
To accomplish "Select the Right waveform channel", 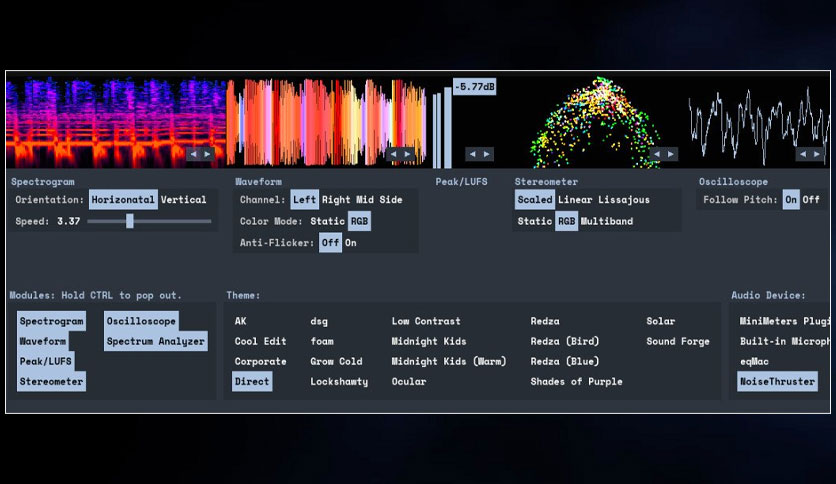I will point(336,199).
